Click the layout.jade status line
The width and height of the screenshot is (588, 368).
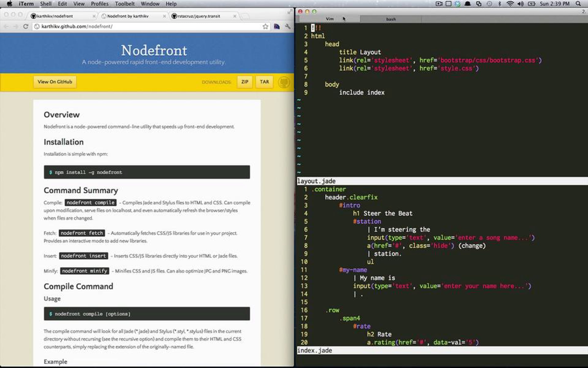click(442, 181)
